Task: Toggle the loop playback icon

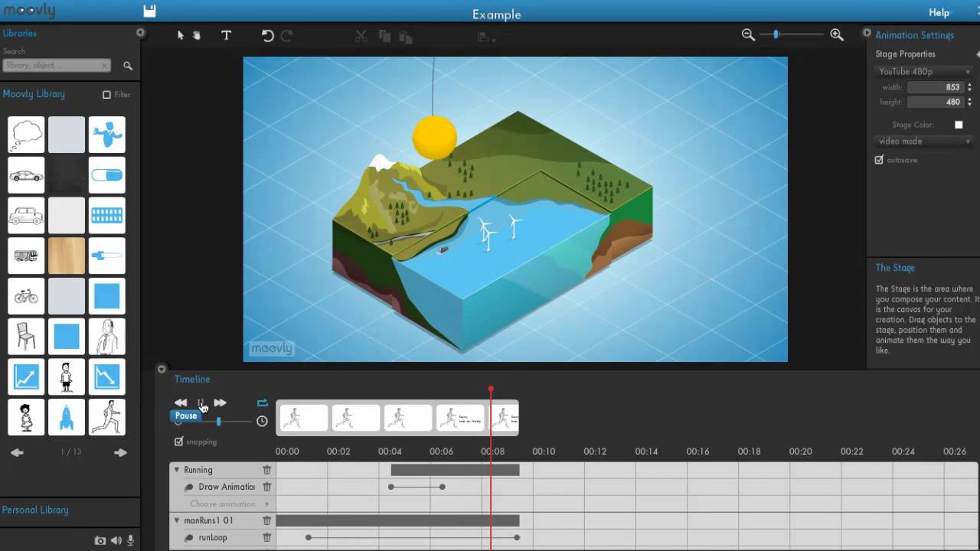Action: click(263, 403)
